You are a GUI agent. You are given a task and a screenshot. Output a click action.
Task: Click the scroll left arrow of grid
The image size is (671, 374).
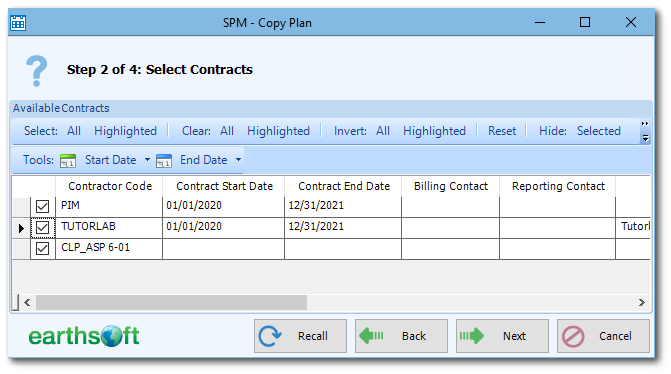pos(27,303)
